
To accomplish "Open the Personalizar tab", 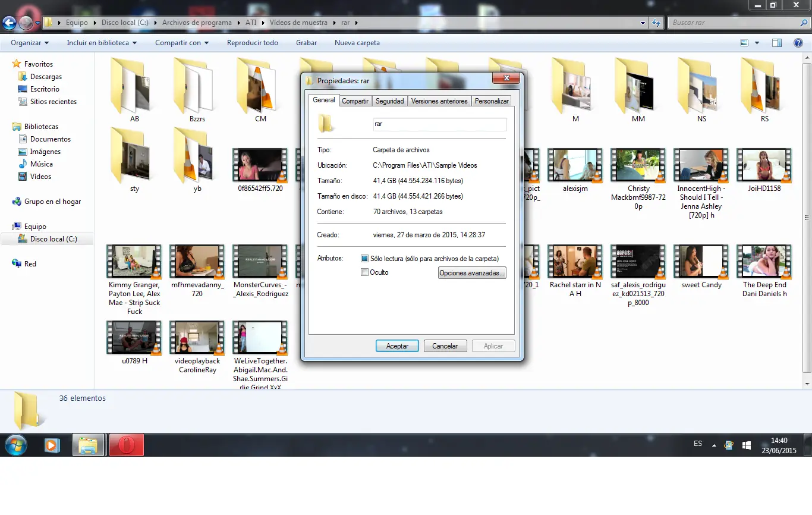I will coord(492,101).
